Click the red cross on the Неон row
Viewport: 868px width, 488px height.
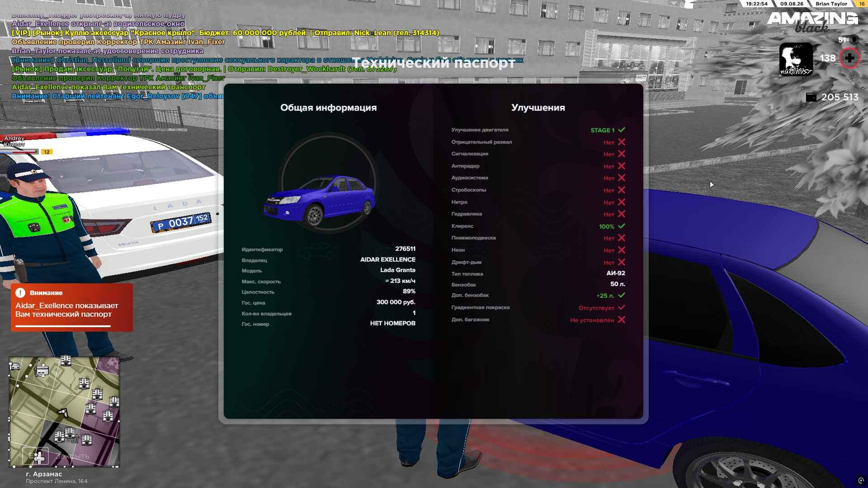[622, 250]
